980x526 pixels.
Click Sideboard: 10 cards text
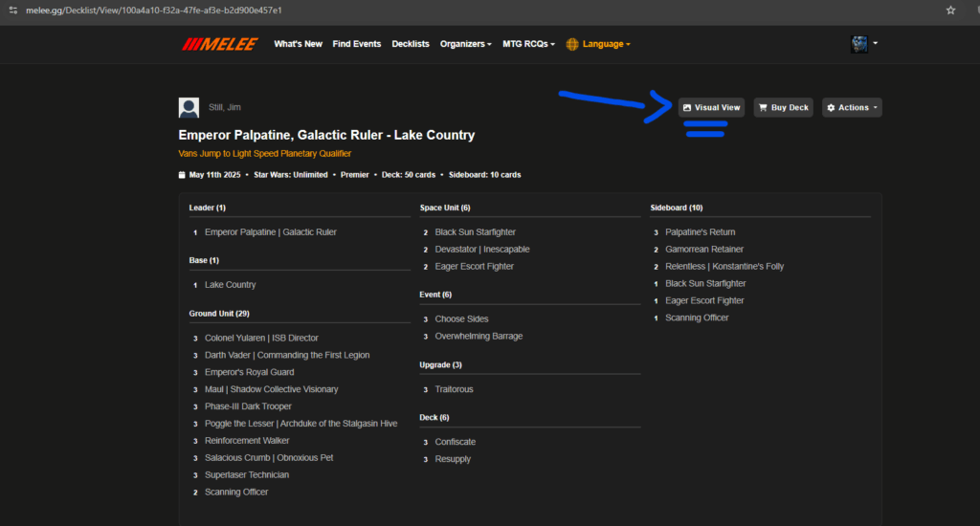pos(484,175)
